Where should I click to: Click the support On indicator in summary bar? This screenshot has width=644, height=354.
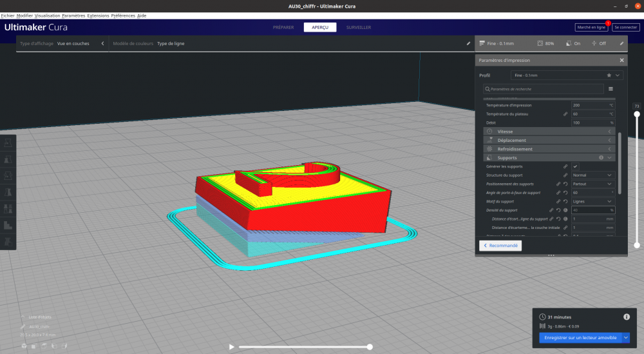(x=573, y=43)
